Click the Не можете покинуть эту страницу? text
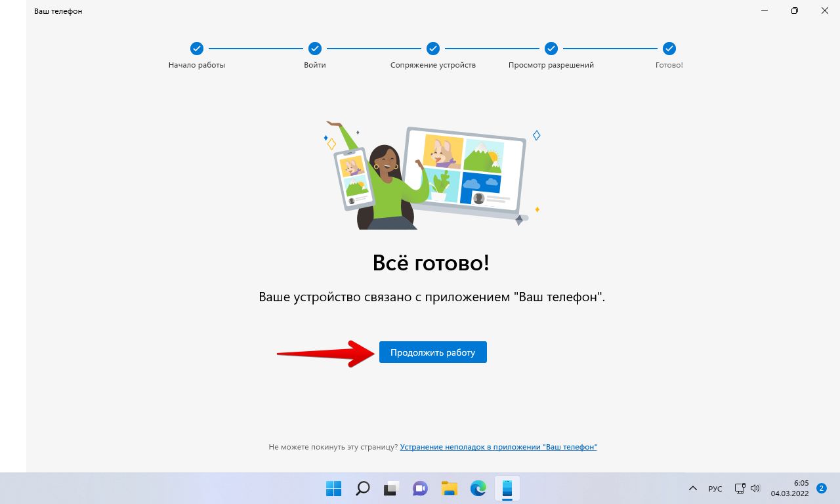Viewport: 840px width, 504px height. [333, 447]
